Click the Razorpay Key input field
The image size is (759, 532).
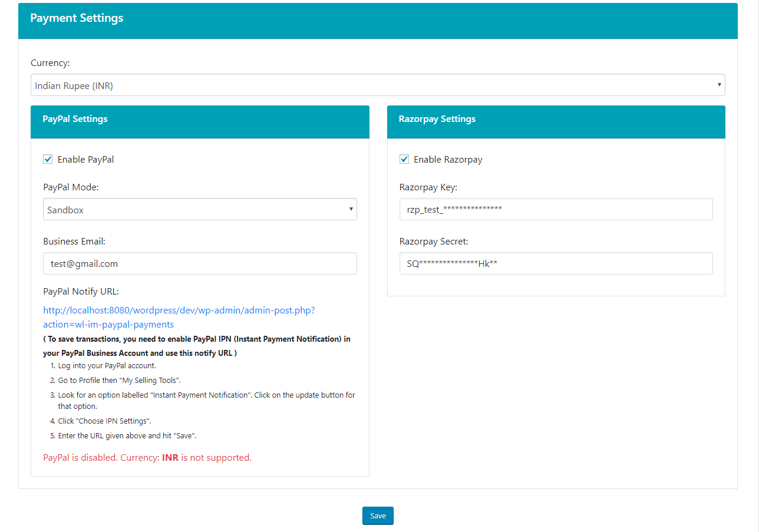(556, 209)
